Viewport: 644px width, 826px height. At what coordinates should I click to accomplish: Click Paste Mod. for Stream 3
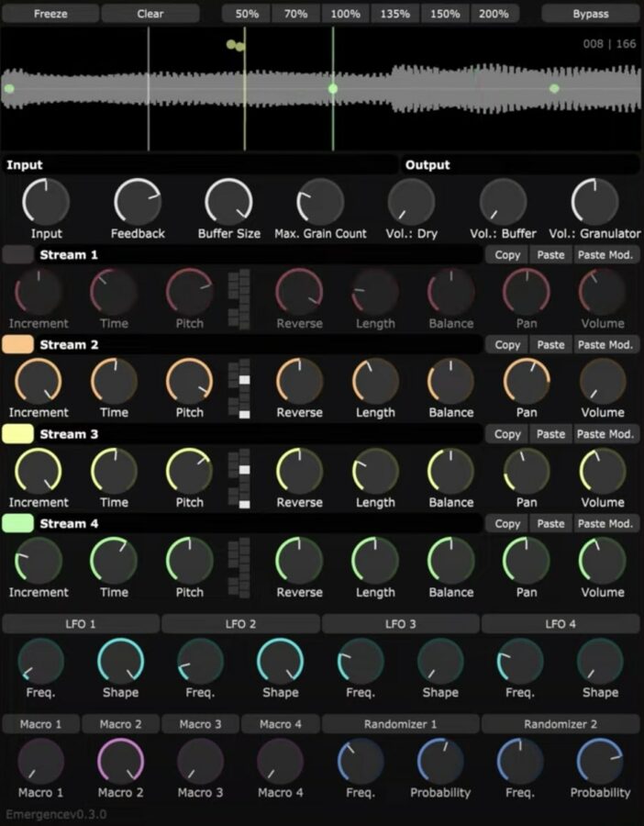click(605, 434)
